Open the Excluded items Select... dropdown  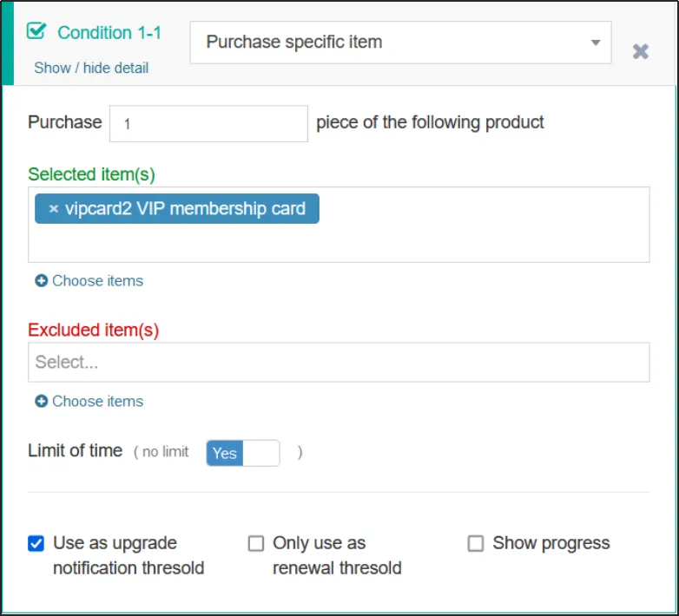(x=339, y=363)
